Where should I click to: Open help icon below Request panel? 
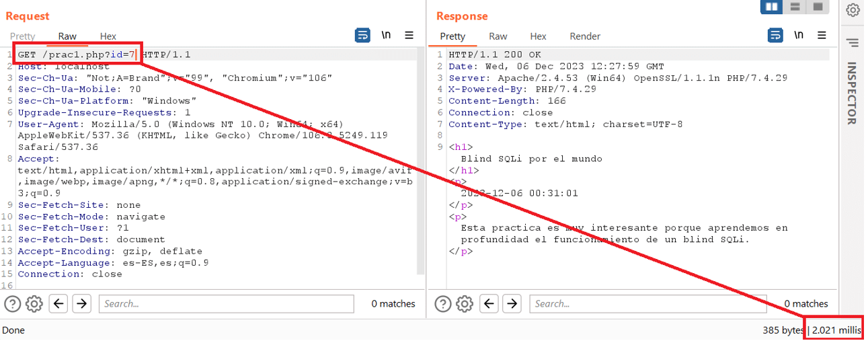point(12,304)
